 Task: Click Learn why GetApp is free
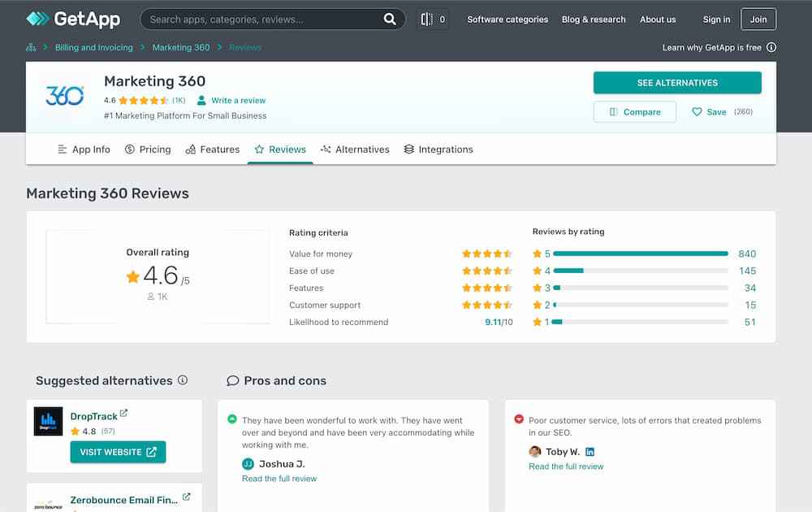(711, 47)
